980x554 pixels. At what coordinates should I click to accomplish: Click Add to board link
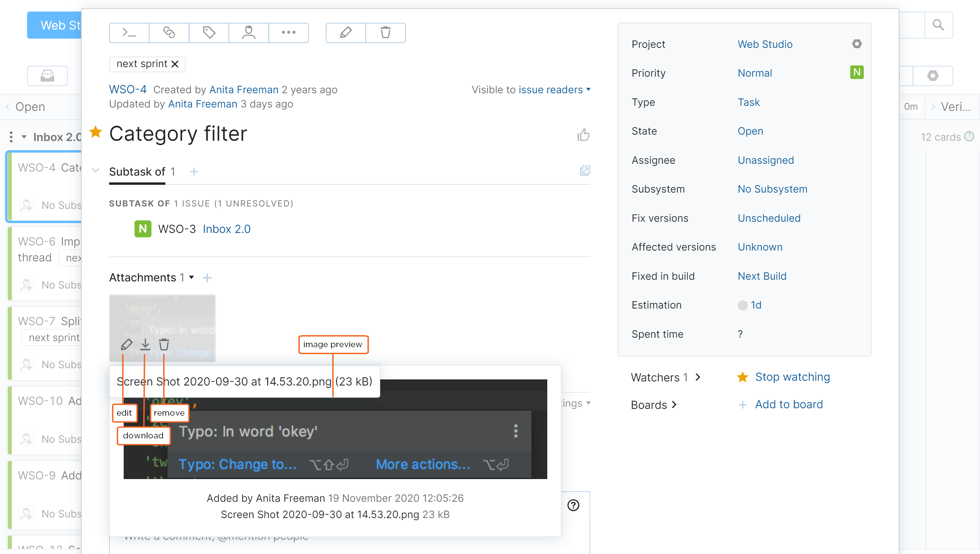coord(789,404)
